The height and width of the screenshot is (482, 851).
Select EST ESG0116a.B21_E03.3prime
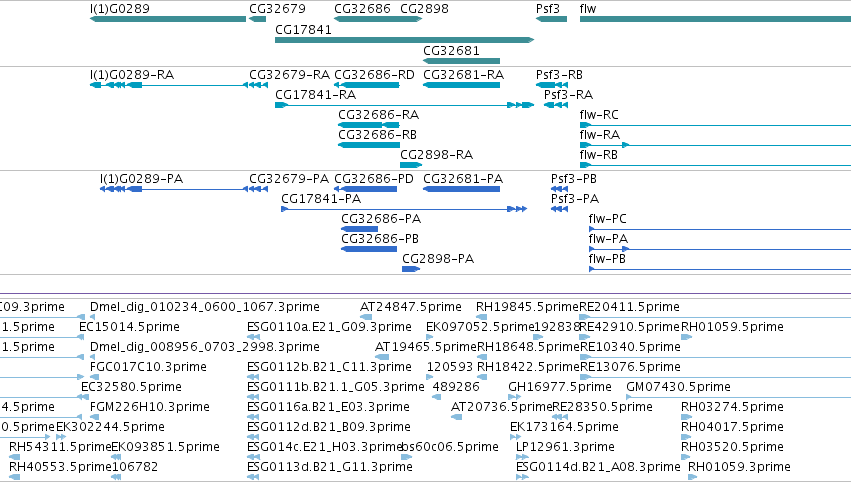click(328, 407)
